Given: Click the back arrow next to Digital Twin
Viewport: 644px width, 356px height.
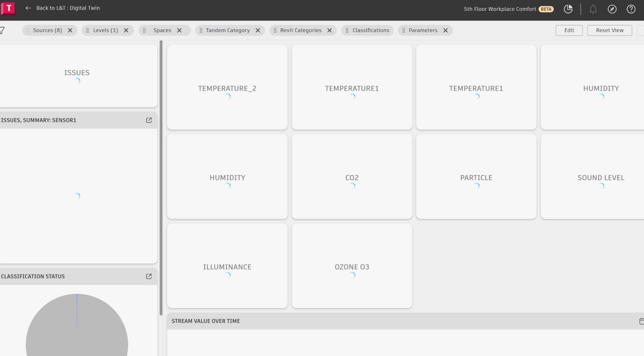Looking at the screenshot, I should [x=28, y=8].
